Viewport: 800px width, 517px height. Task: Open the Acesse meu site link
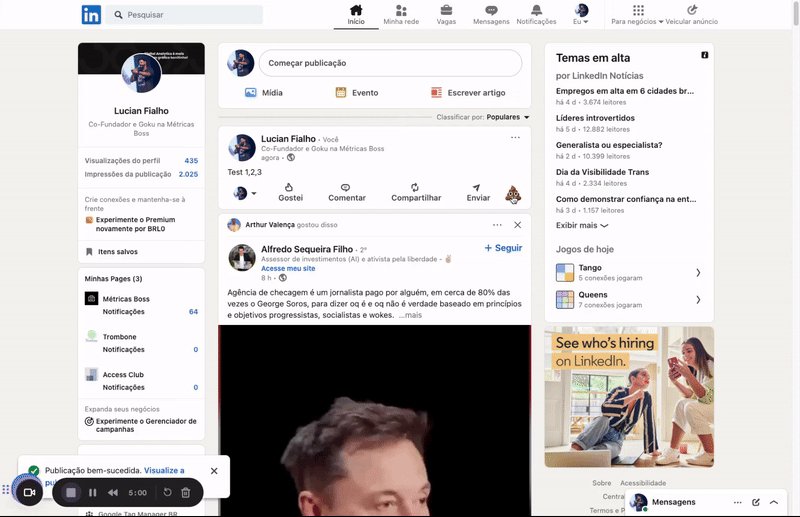[288, 268]
